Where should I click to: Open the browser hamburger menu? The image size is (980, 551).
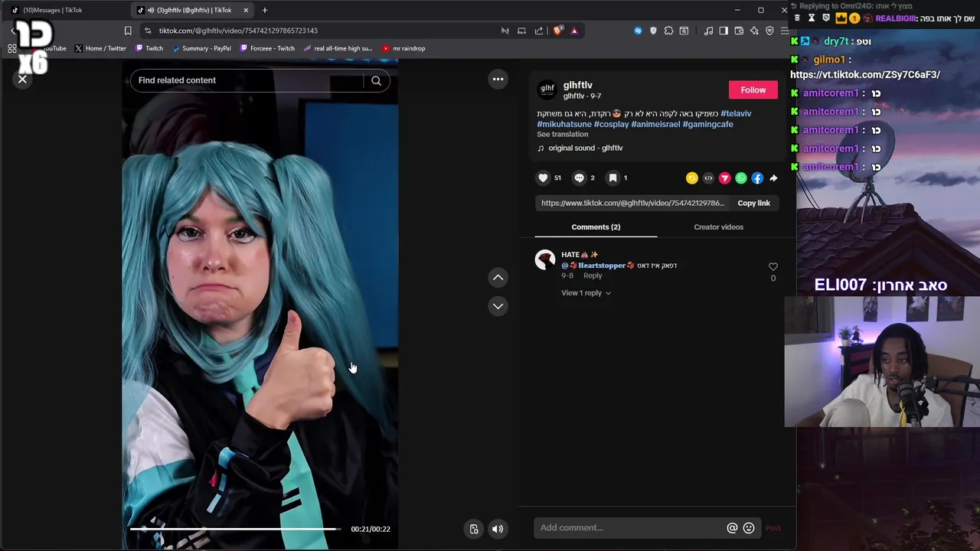(785, 31)
